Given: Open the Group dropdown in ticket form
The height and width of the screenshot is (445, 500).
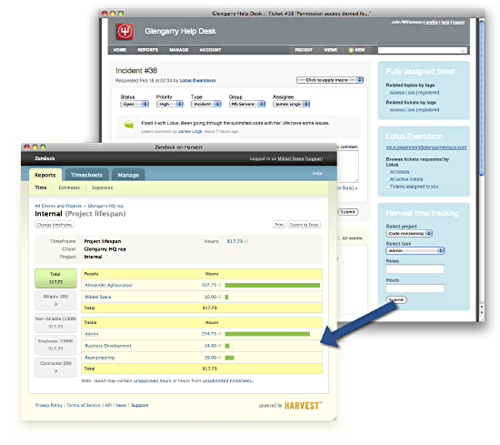Looking at the screenshot, I should [x=247, y=104].
